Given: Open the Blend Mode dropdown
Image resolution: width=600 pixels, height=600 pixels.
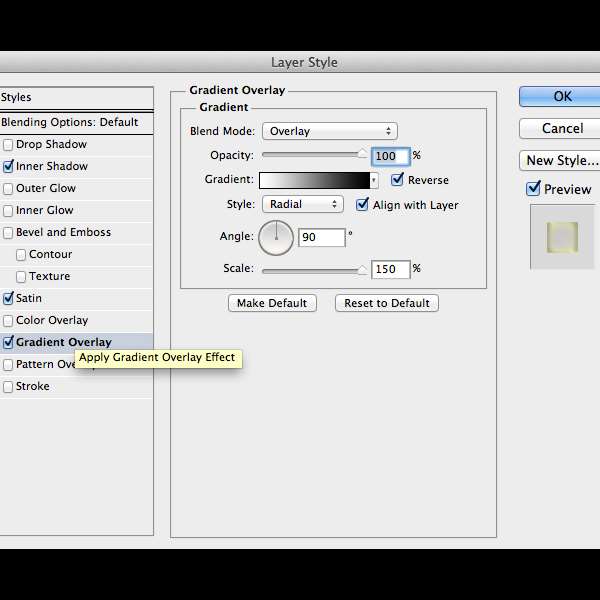Looking at the screenshot, I should click(329, 131).
